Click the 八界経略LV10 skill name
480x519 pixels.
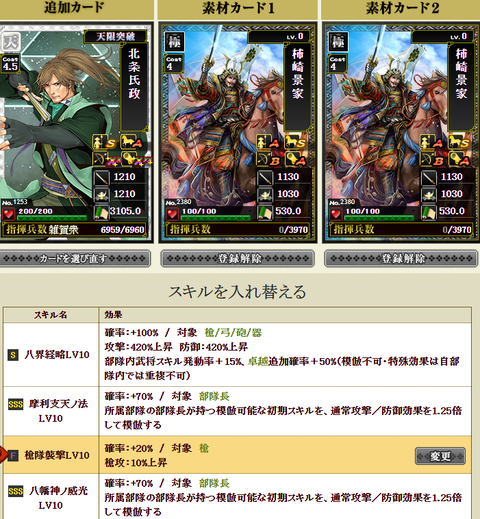click(57, 355)
